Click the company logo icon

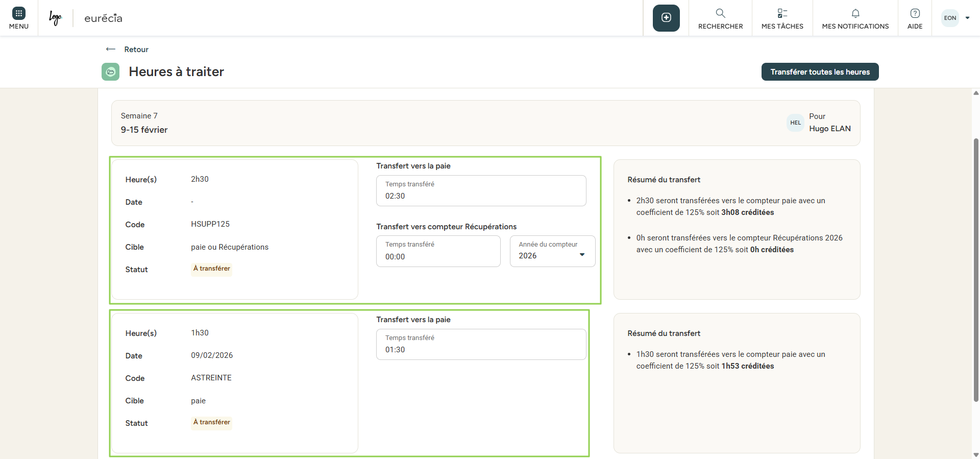tap(55, 18)
